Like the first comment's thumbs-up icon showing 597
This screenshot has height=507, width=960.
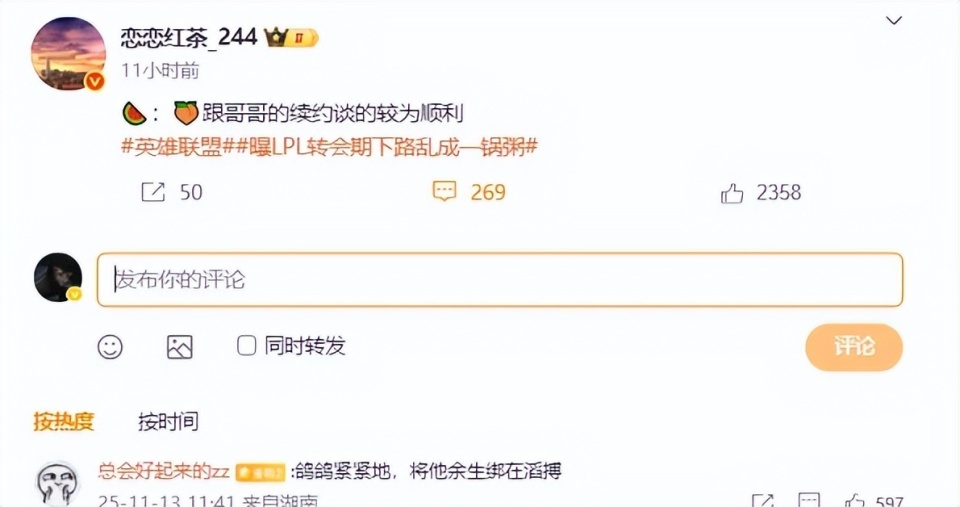click(x=853, y=502)
